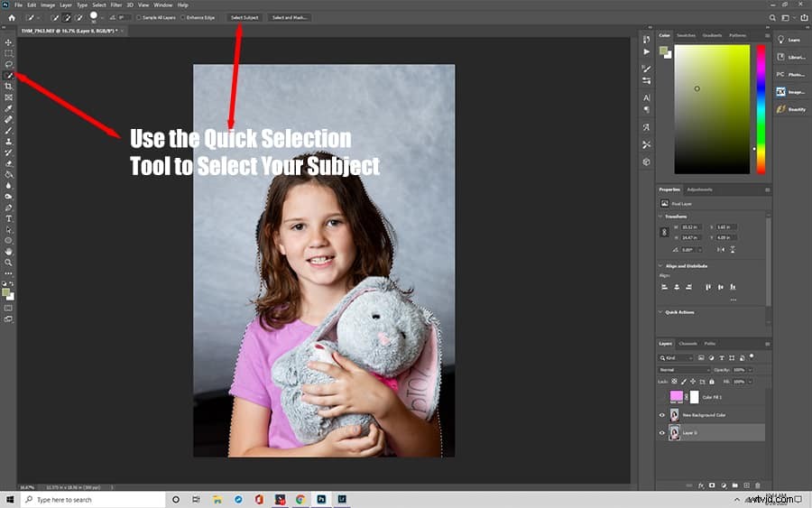Select the Lasso tool
The width and height of the screenshot is (812, 508).
coord(8,64)
